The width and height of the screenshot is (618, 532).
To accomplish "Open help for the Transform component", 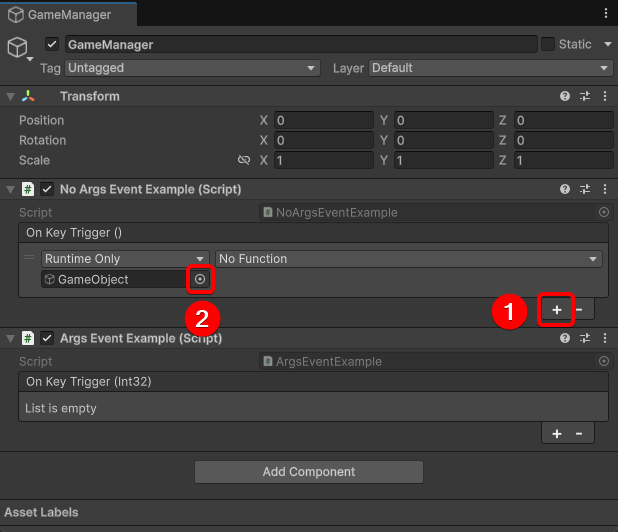I will click(x=565, y=97).
